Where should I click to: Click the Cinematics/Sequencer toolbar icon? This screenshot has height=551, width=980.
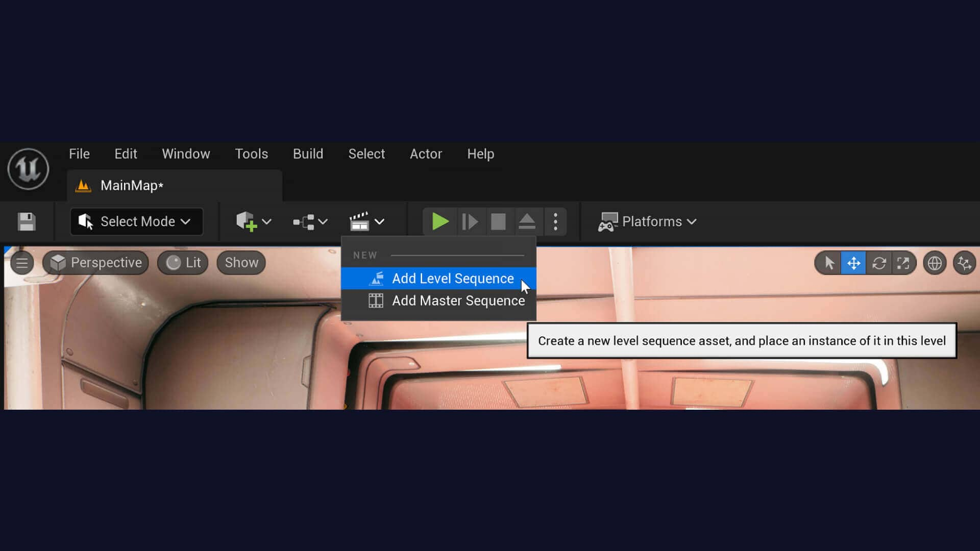click(360, 221)
